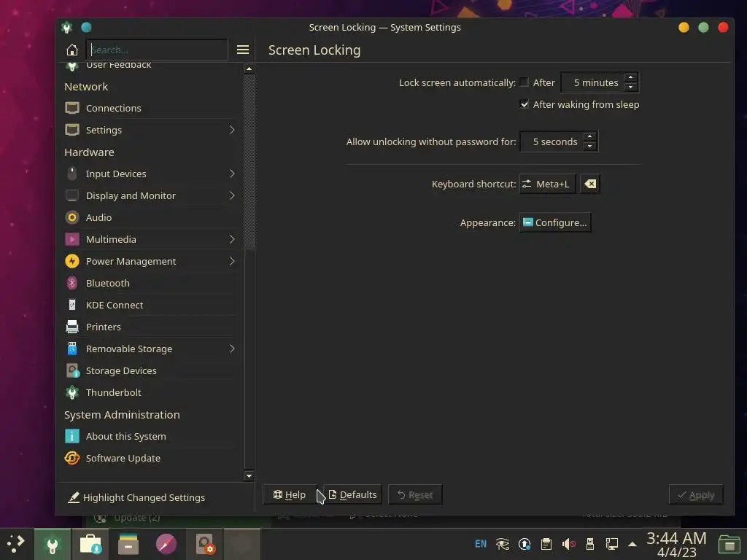Open Storage Devices settings page
Viewport: 747px width, 560px height.
click(150, 371)
